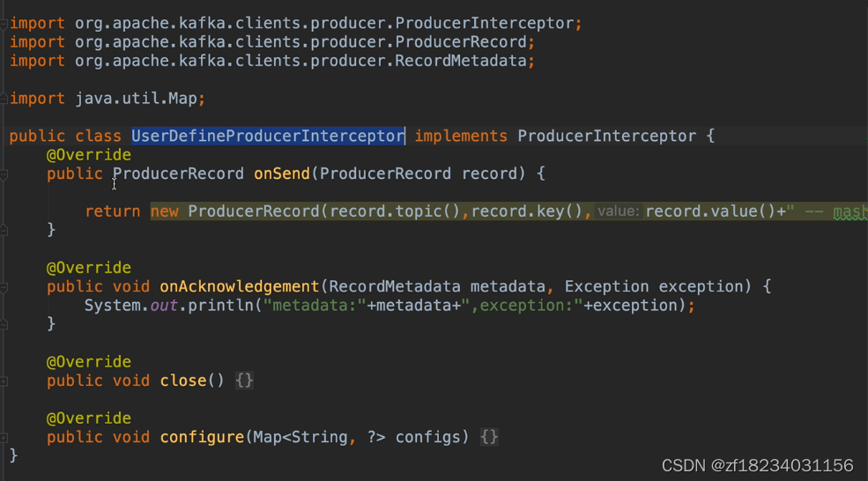This screenshot has width=868, height=481.
Task: Click the onAcknowledgement method name
Action: 239,286
